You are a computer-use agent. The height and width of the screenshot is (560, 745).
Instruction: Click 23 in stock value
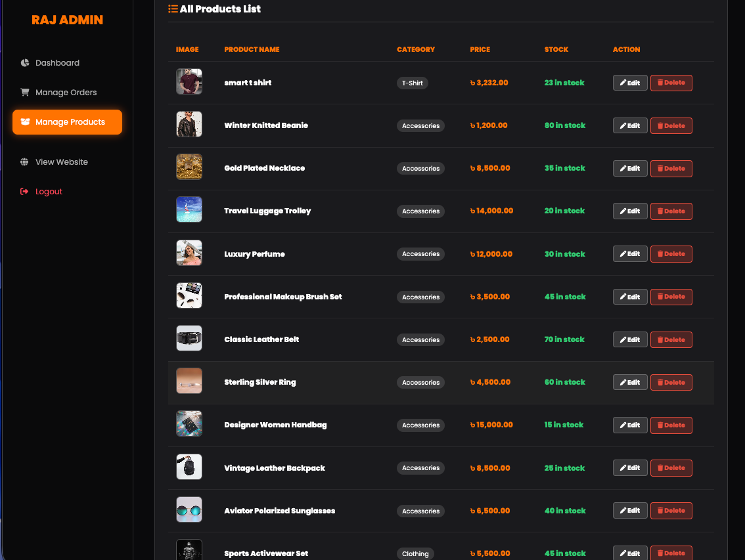coord(564,83)
